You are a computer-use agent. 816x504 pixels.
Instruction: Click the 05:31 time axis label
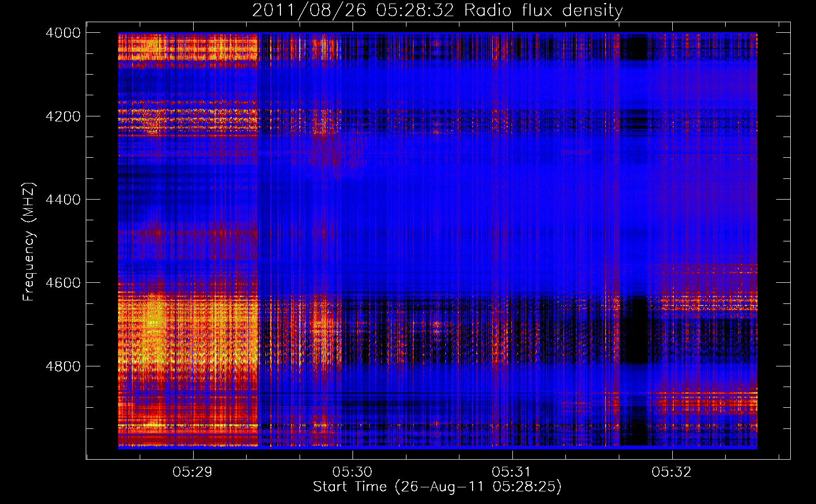coord(511,472)
